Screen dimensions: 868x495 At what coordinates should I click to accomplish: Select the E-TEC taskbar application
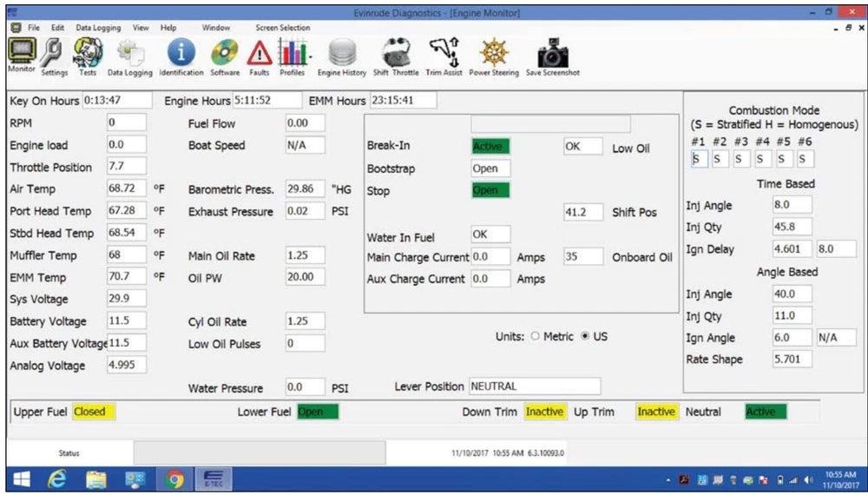(x=214, y=479)
